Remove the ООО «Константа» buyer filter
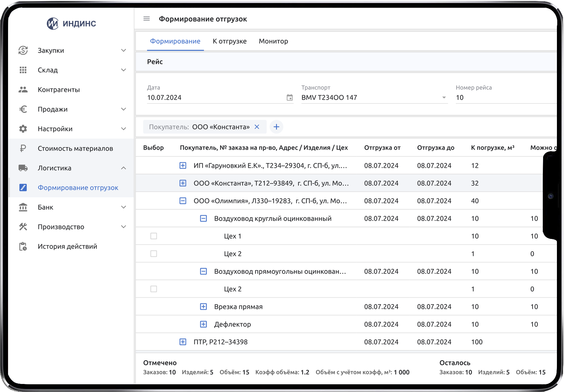The image size is (564, 392). [x=257, y=127]
